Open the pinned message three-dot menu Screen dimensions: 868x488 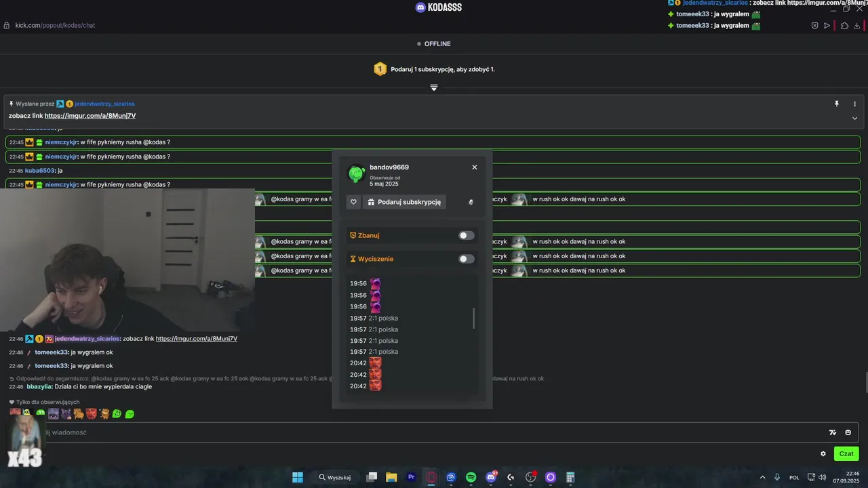click(x=854, y=104)
